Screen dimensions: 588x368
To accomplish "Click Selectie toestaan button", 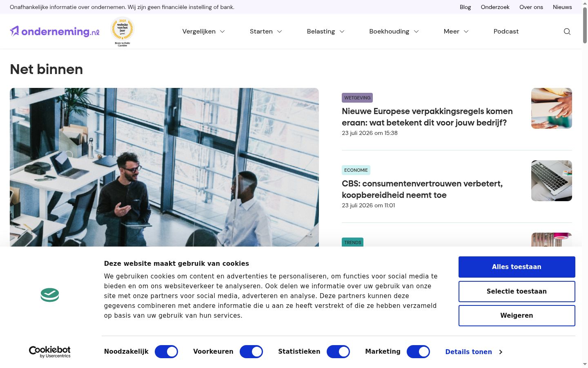I will click(x=517, y=292).
